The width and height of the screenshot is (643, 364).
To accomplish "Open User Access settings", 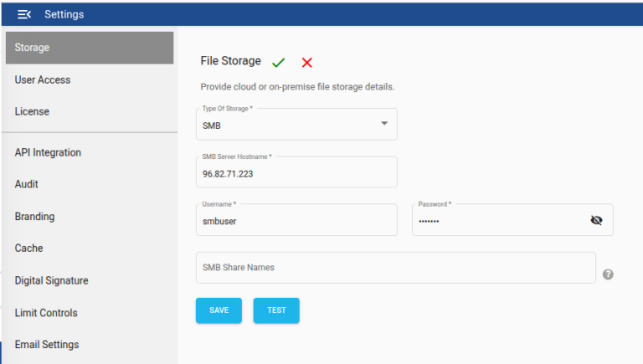I will click(43, 80).
